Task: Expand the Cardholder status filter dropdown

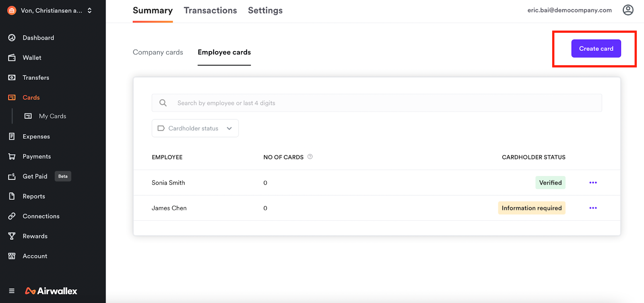Action: click(195, 128)
